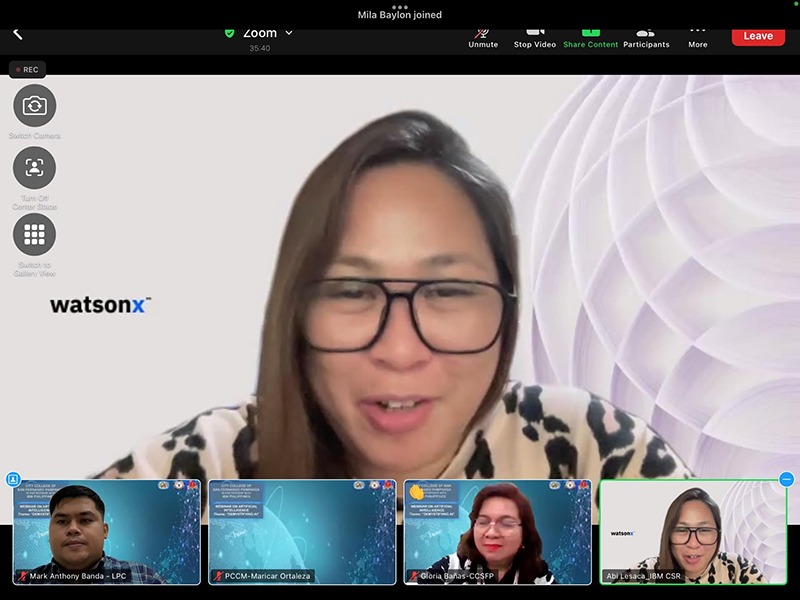The height and width of the screenshot is (600, 800).
Task: Switch to Gallery View
Action: click(x=35, y=234)
